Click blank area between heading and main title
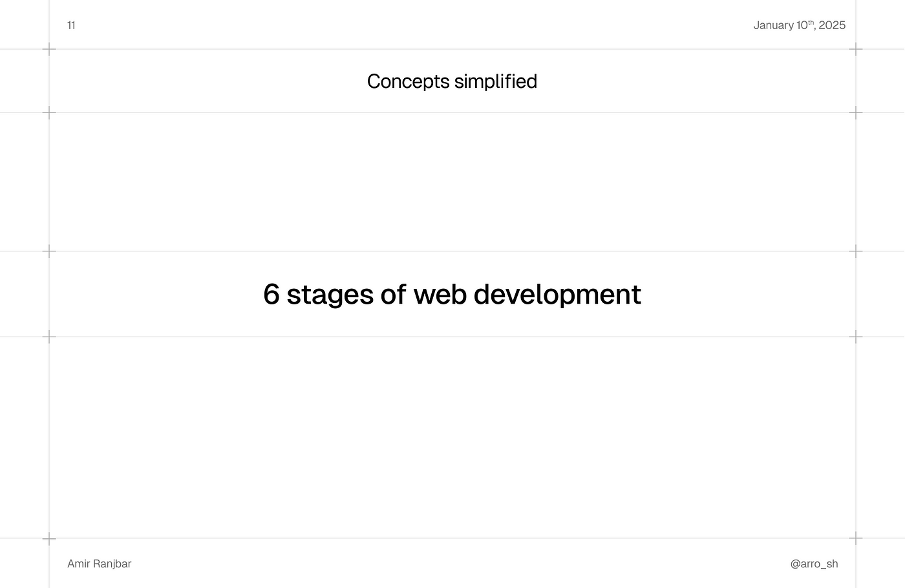 [x=452, y=182]
